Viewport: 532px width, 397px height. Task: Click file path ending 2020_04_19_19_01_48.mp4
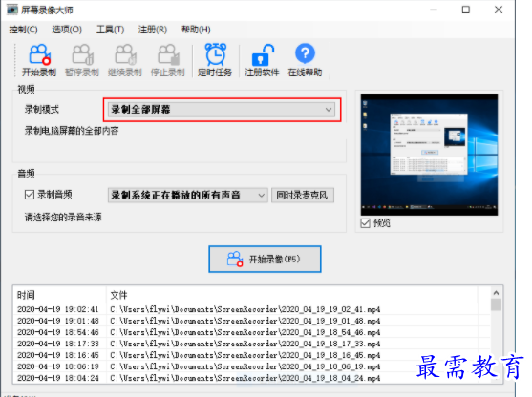pos(245,321)
